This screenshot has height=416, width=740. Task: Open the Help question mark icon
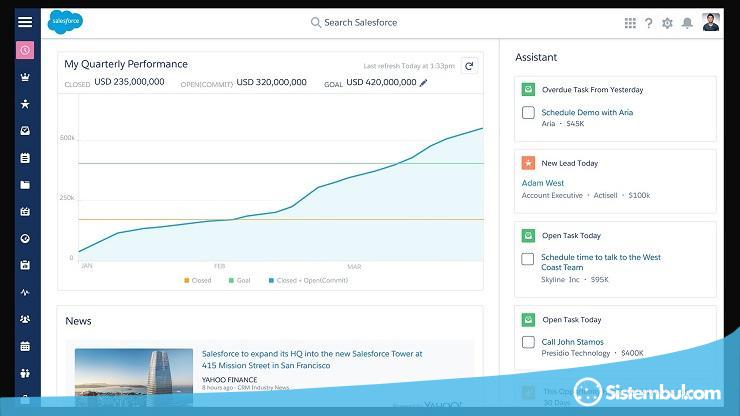[x=649, y=23]
